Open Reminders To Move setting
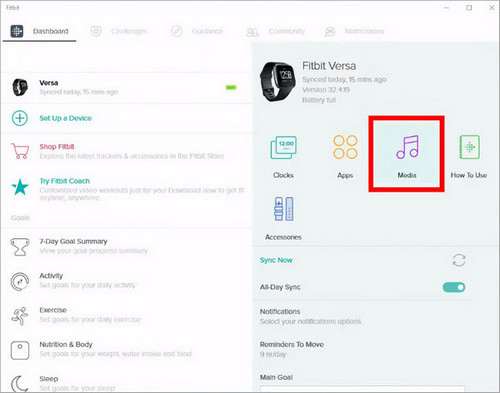 (x=363, y=349)
